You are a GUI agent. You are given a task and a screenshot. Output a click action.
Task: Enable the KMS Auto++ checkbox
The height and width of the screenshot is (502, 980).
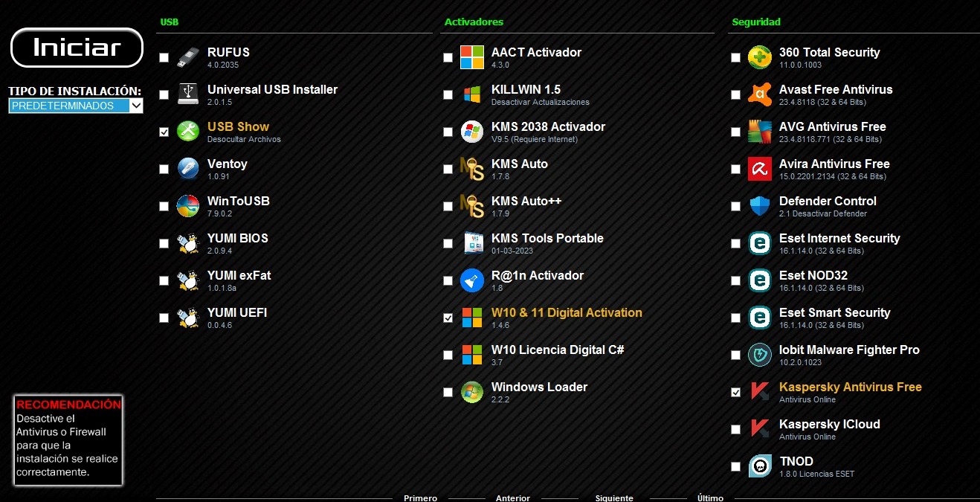click(448, 207)
